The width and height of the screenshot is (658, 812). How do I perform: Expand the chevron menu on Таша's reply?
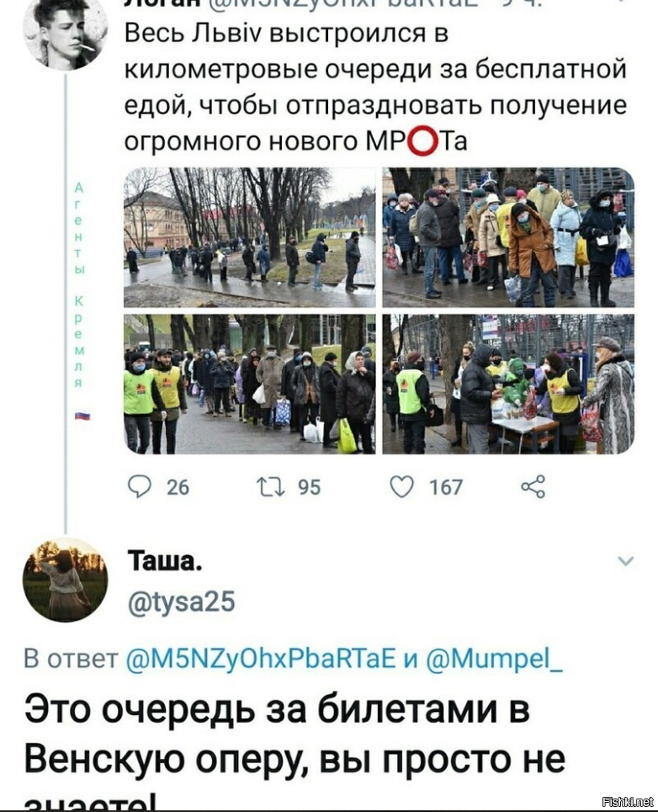pyautogui.click(x=626, y=561)
